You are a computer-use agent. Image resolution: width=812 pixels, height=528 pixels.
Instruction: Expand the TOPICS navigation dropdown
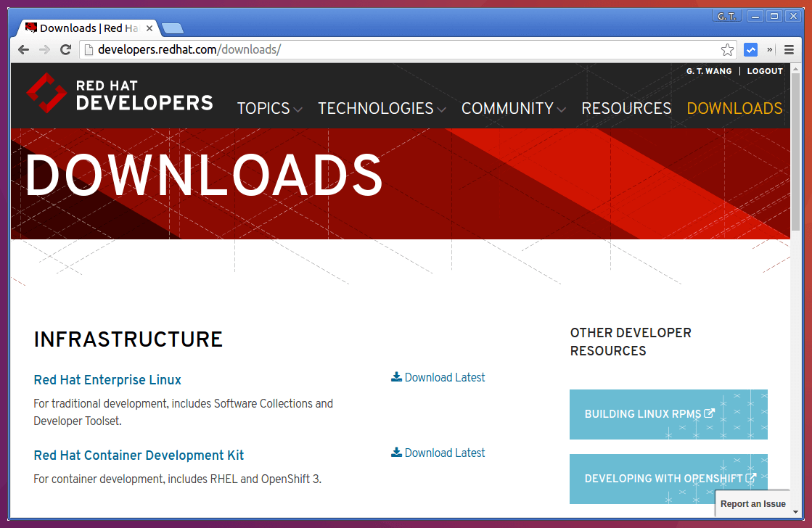(x=269, y=108)
